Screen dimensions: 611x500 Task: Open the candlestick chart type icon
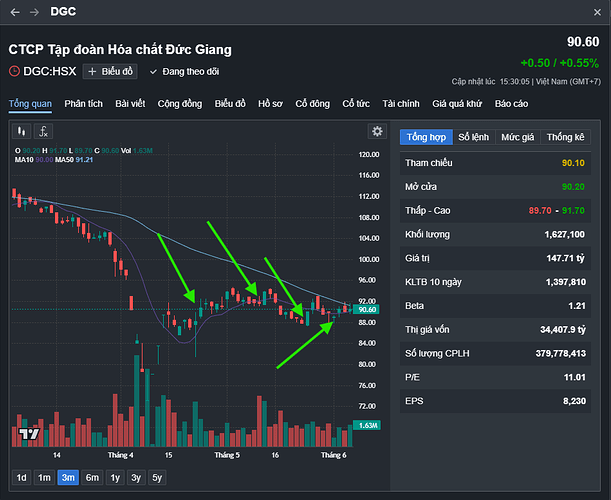tap(21, 131)
